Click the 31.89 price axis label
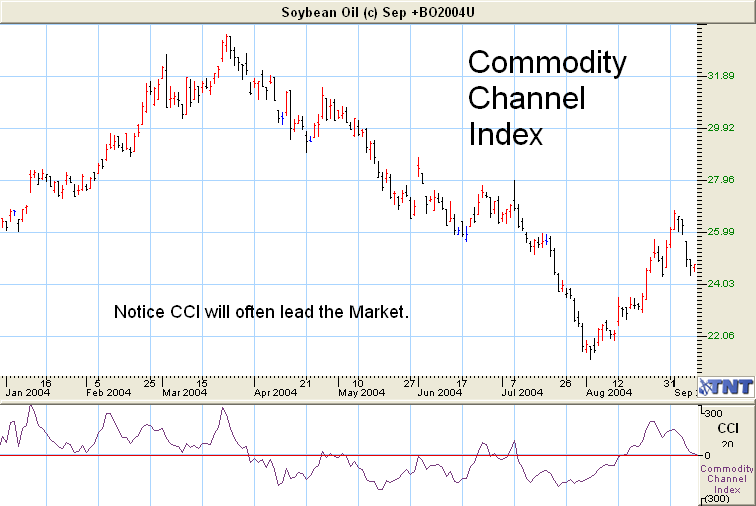This screenshot has height=506, width=756. 721,76
